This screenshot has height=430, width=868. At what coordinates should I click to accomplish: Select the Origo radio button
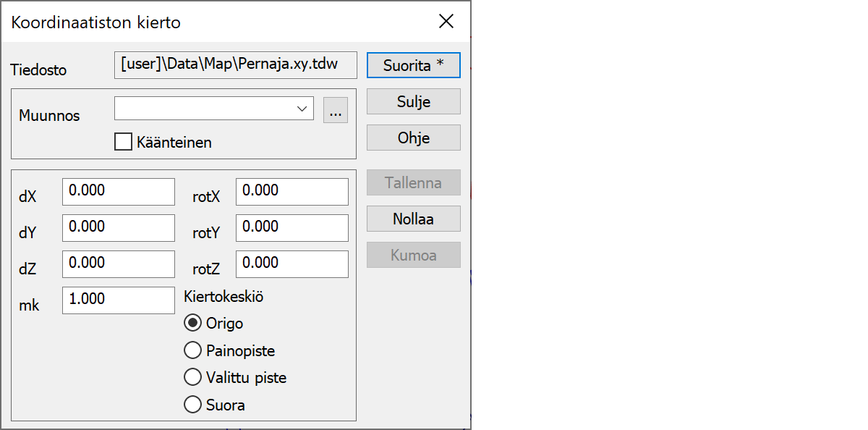193,323
